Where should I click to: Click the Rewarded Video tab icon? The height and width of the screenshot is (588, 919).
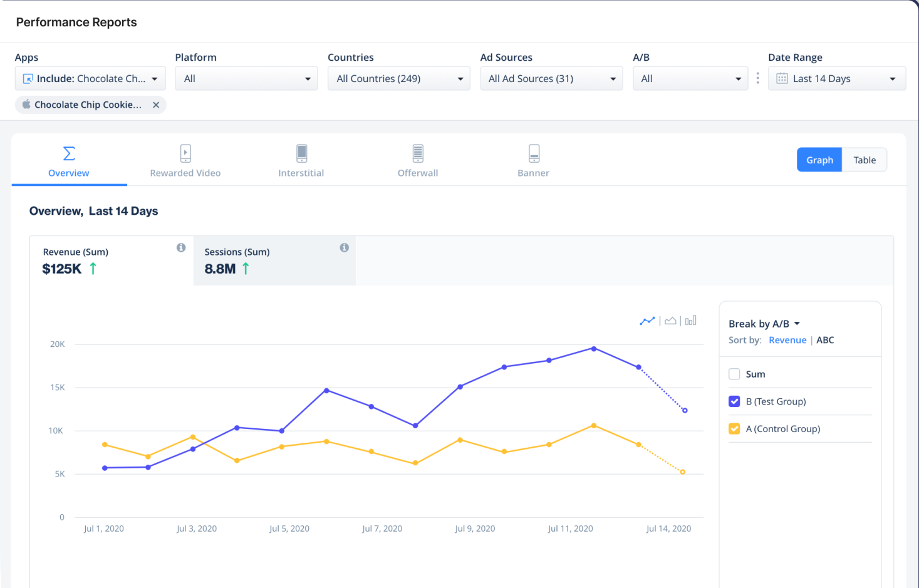(x=185, y=153)
